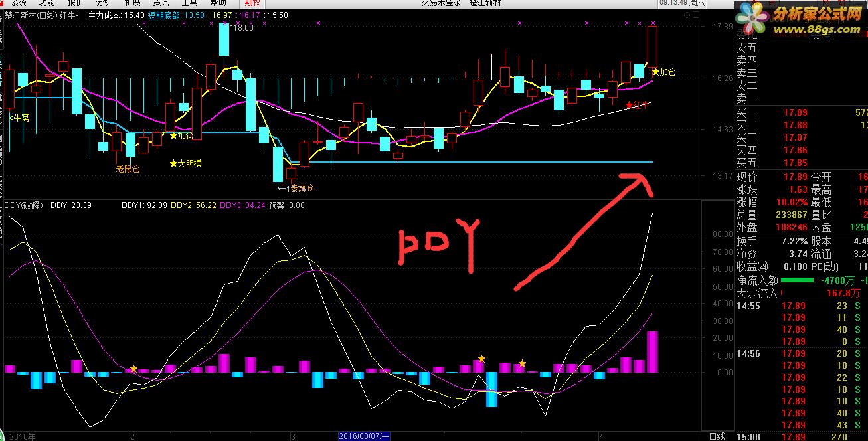Open the 工具 menu

pyautogui.click(x=190, y=3)
